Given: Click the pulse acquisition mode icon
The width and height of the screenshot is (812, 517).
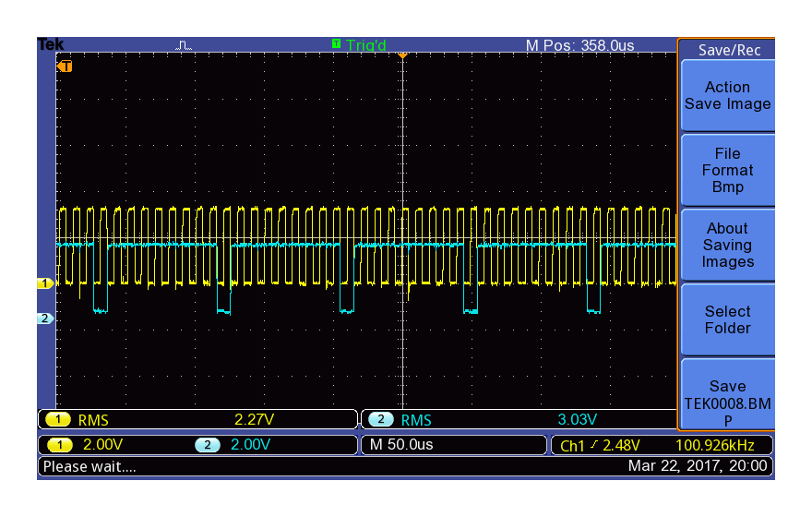Looking at the screenshot, I should coord(184,45).
